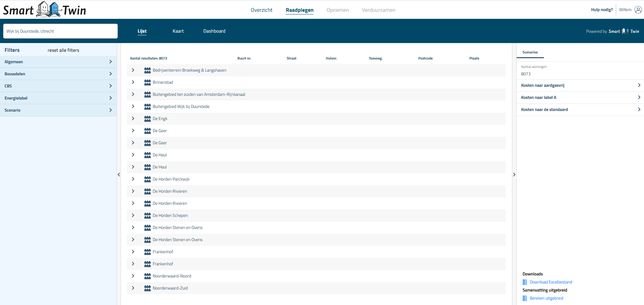
Task: Switch to the Kaart view tab
Action: 178,31
